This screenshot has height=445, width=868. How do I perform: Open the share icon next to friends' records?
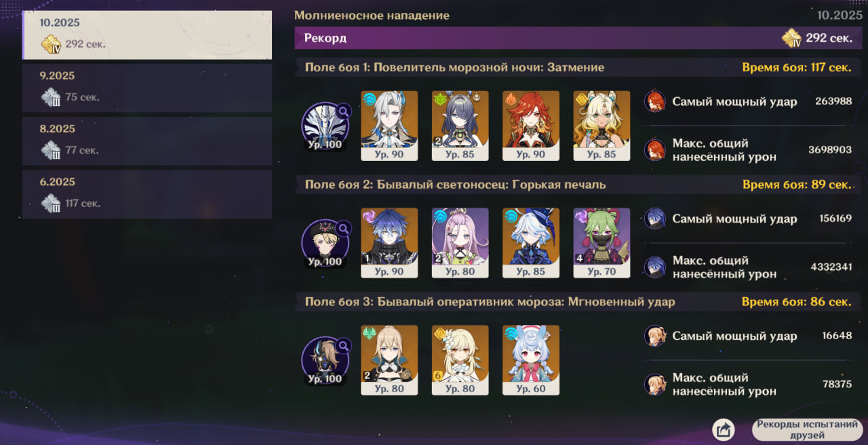pyautogui.click(x=724, y=429)
